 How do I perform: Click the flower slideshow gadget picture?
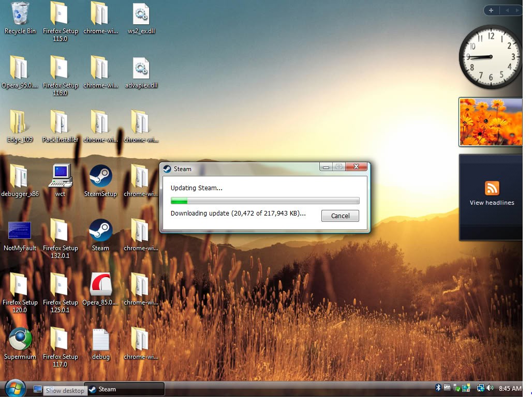pos(490,122)
